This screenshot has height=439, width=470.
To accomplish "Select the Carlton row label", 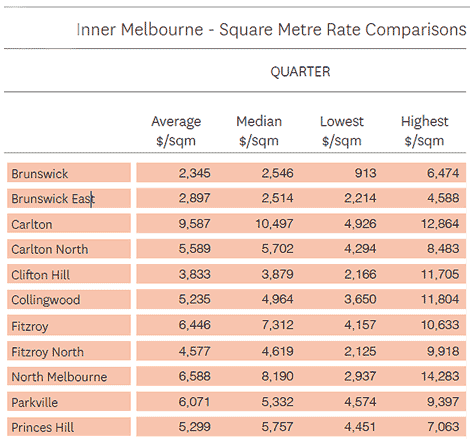I will pyautogui.click(x=69, y=224).
